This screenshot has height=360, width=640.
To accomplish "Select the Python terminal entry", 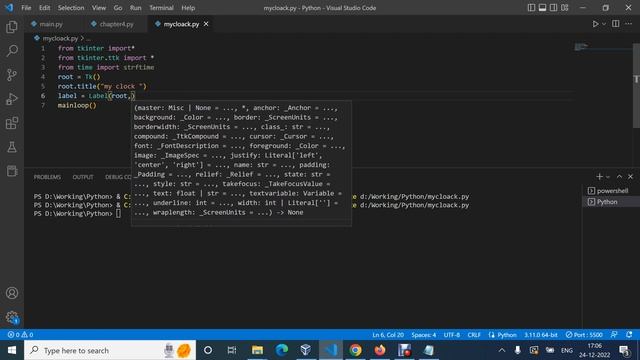I will coord(611,202).
